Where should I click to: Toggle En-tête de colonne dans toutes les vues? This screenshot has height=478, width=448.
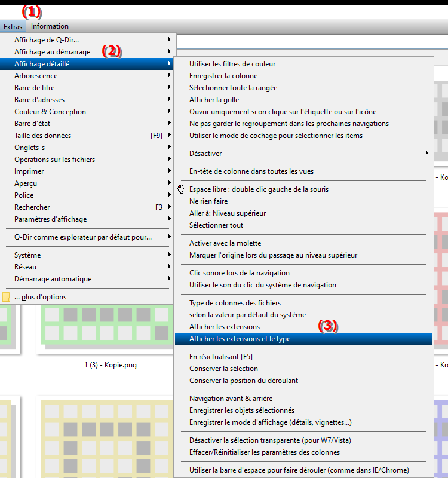(x=303, y=171)
